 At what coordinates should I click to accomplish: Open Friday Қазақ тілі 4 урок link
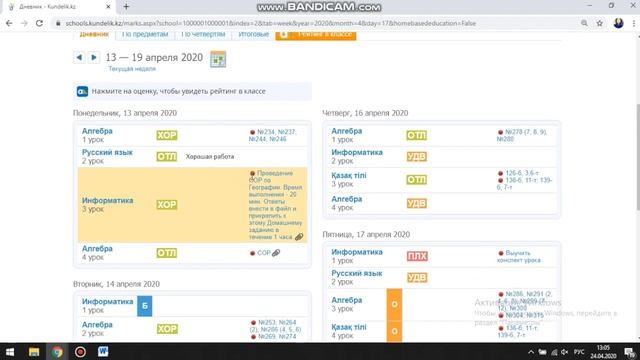click(349, 327)
